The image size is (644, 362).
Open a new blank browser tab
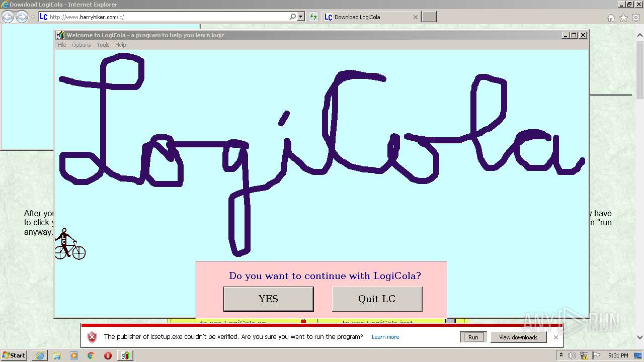coord(429,17)
